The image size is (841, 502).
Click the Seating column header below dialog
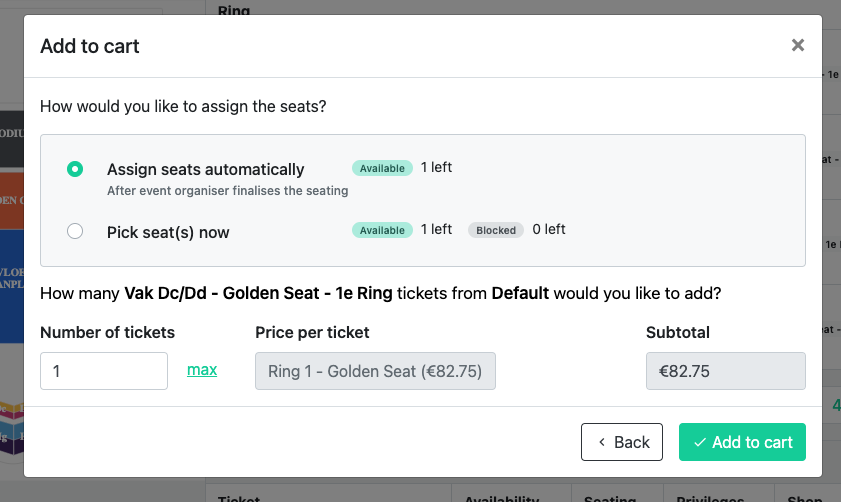pyautogui.click(x=610, y=499)
